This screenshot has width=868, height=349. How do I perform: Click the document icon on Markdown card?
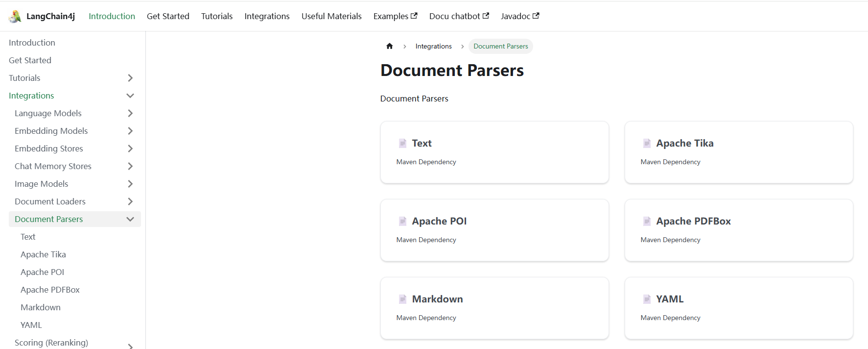point(402,299)
